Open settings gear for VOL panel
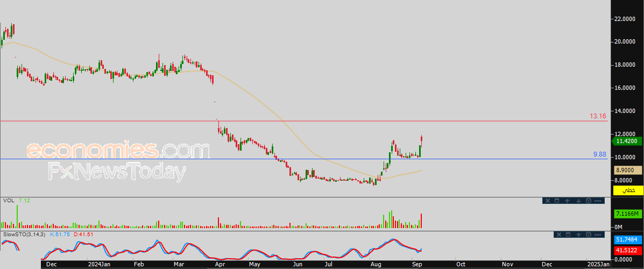The image size is (644, 269). (588, 201)
